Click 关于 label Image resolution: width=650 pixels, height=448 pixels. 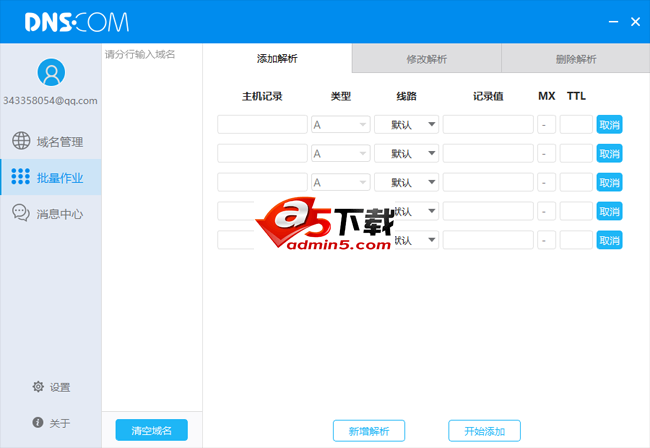(60, 423)
